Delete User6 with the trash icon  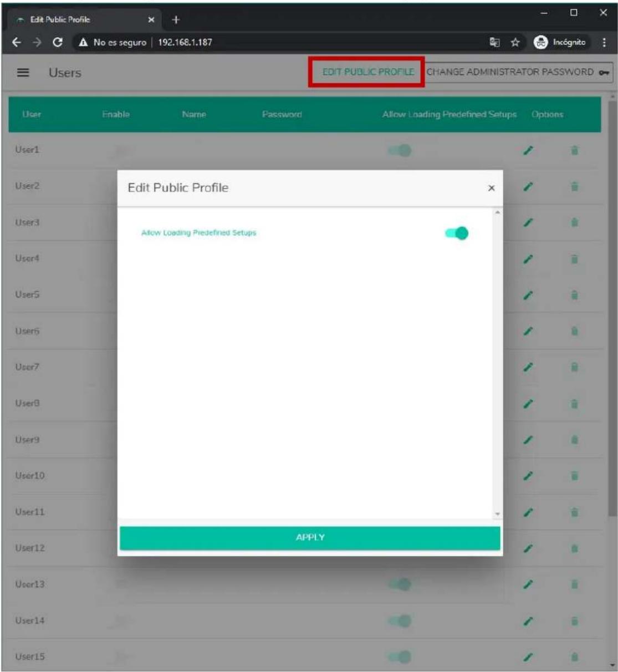pos(575,332)
